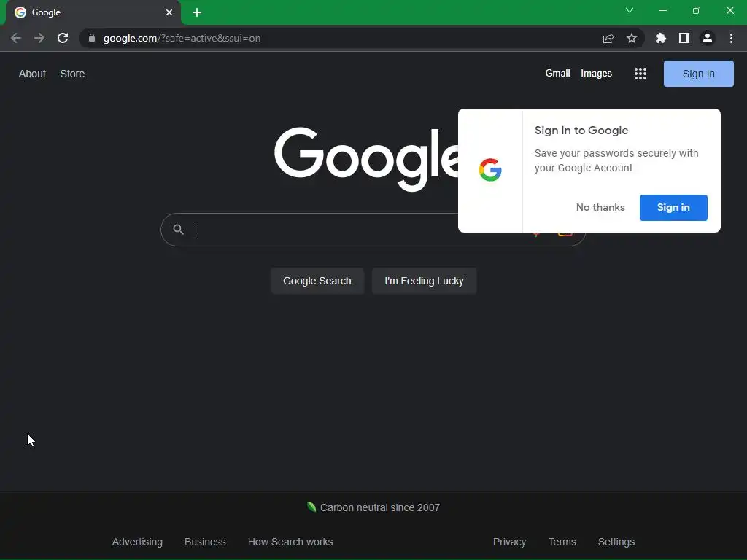Click 'Sign in to Google' heading
The width and height of the screenshot is (747, 560).
pos(581,131)
